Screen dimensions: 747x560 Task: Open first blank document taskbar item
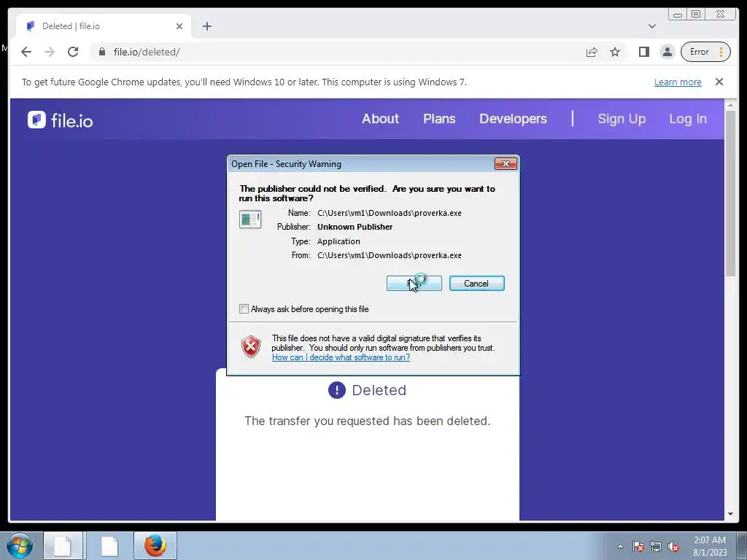(x=63, y=545)
